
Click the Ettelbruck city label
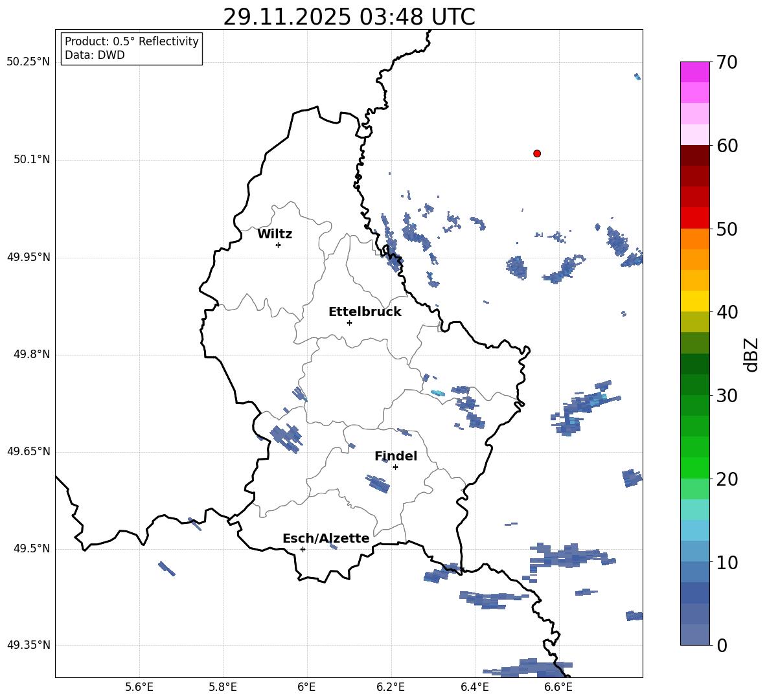coord(365,312)
